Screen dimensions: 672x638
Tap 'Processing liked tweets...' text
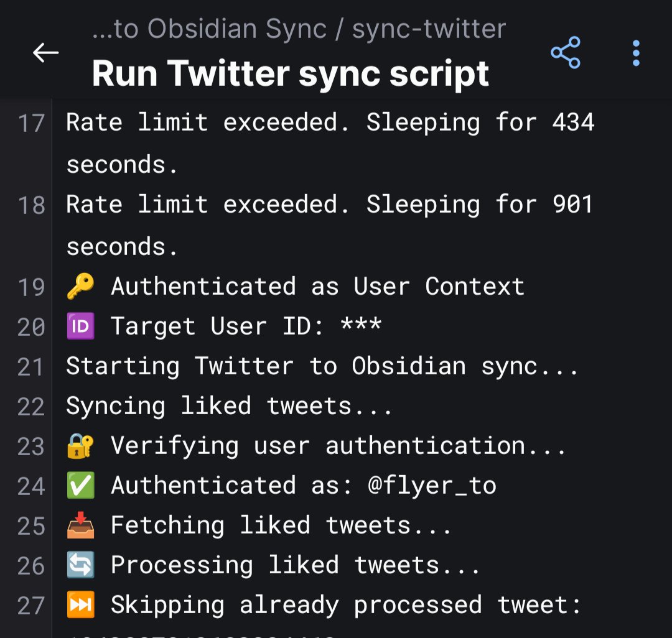tap(295, 565)
